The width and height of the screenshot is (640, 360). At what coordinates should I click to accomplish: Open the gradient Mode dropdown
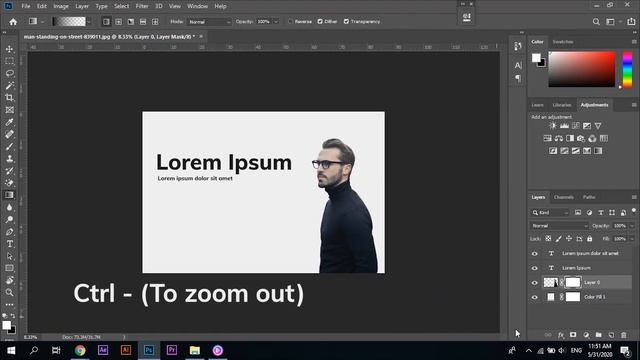click(x=209, y=22)
